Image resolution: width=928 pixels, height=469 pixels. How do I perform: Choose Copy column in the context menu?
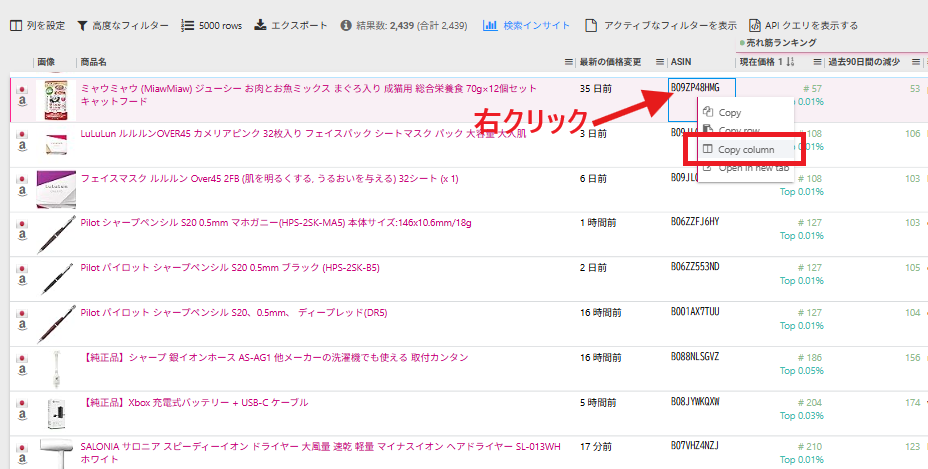coord(745,150)
